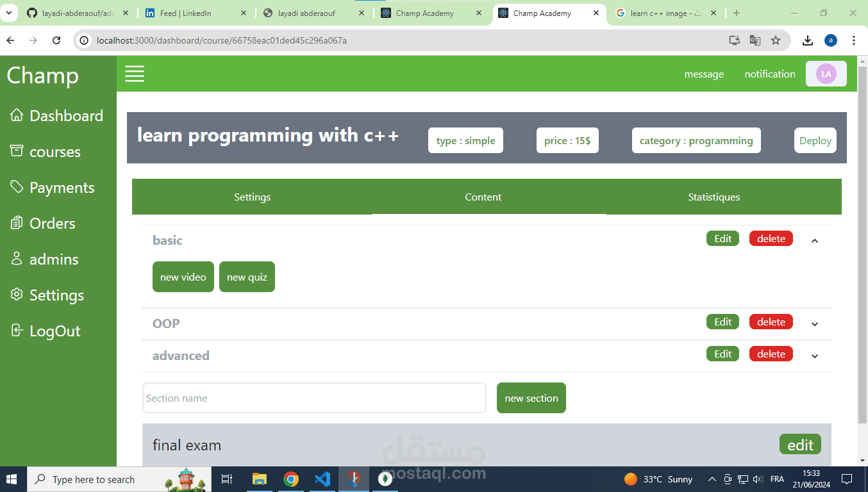Screen dimensions: 868x492
Task: Close the LinkedIn tab
Action: click(242, 13)
